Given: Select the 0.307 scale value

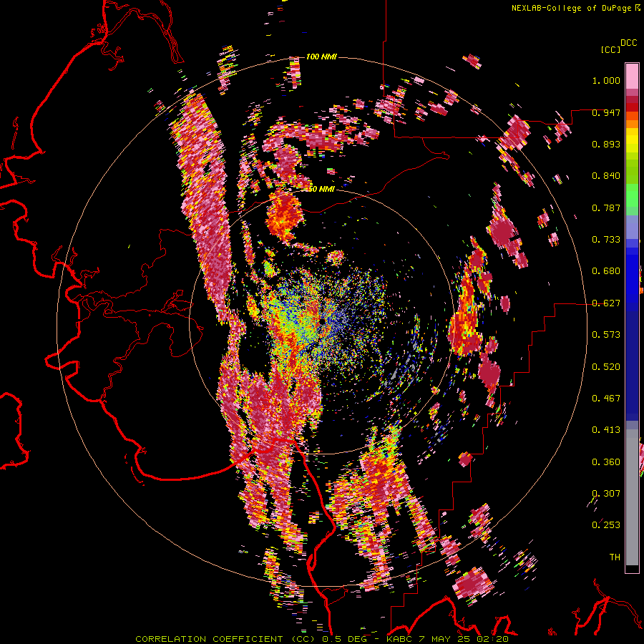Looking at the screenshot, I should click(x=606, y=494).
